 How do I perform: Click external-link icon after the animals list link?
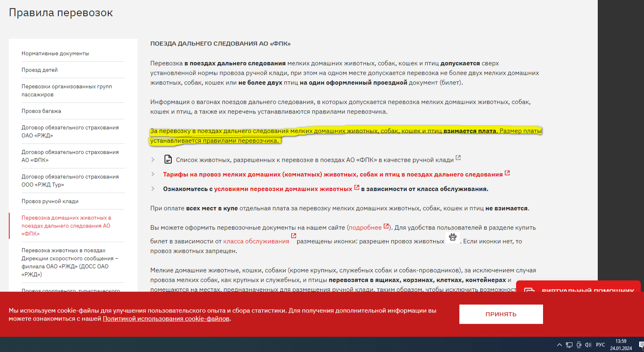pos(458,157)
